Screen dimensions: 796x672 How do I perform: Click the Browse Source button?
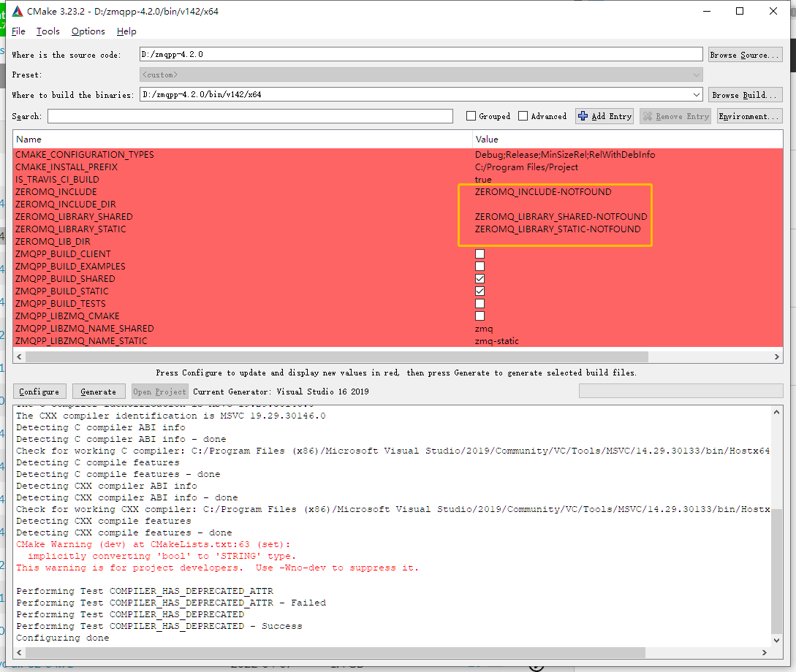tap(745, 55)
